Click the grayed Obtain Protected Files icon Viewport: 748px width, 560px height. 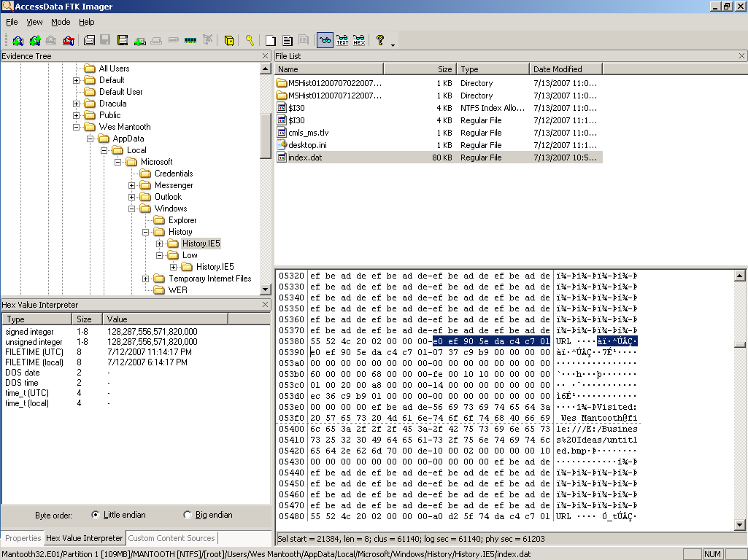click(207, 41)
